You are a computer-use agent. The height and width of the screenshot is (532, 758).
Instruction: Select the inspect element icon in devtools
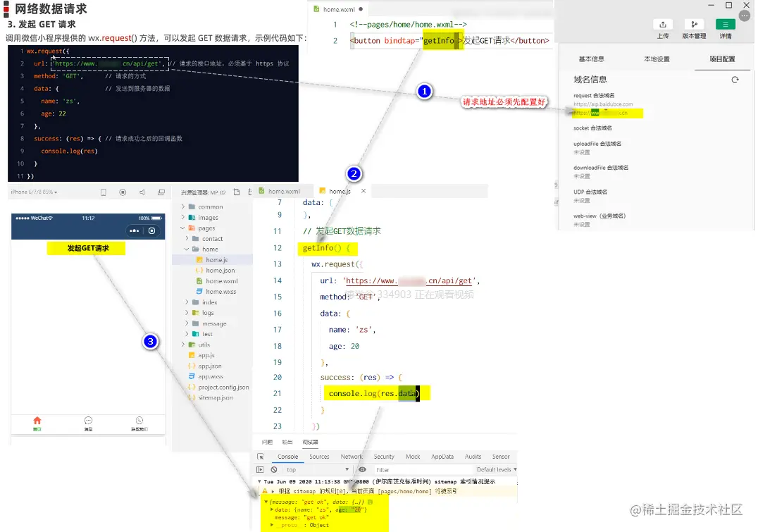pyautogui.click(x=261, y=457)
